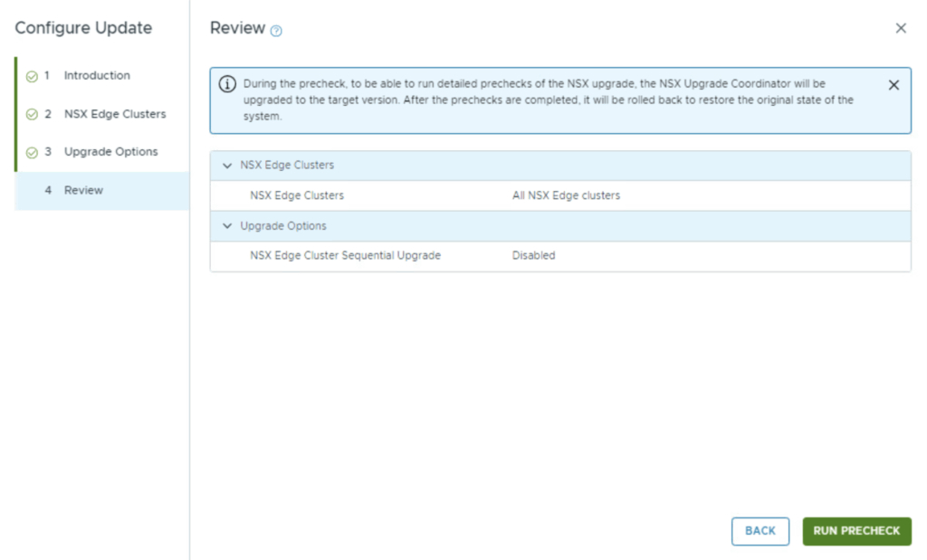927x560 pixels.
Task: Click the "All NSX Edge clusters" value
Action: [566, 195]
